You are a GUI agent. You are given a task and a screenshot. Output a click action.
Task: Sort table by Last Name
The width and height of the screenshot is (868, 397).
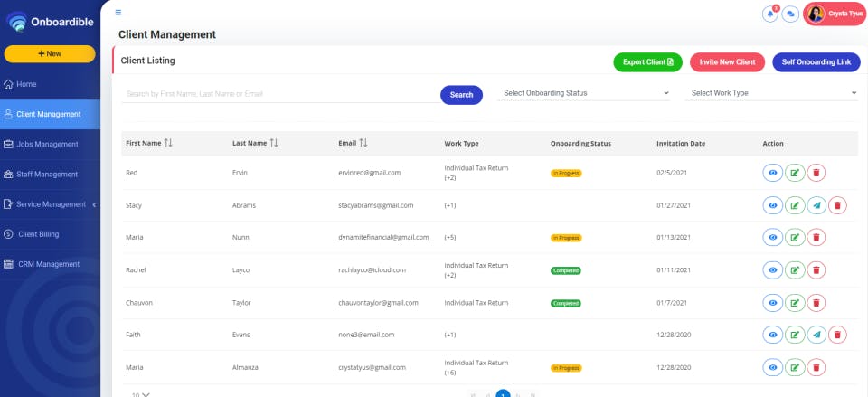point(273,144)
